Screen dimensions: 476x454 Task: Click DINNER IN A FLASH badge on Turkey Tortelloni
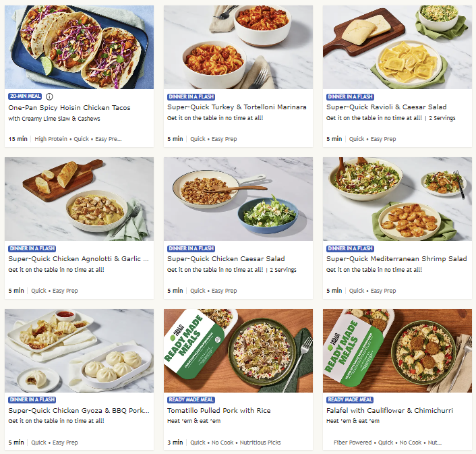point(191,97)
